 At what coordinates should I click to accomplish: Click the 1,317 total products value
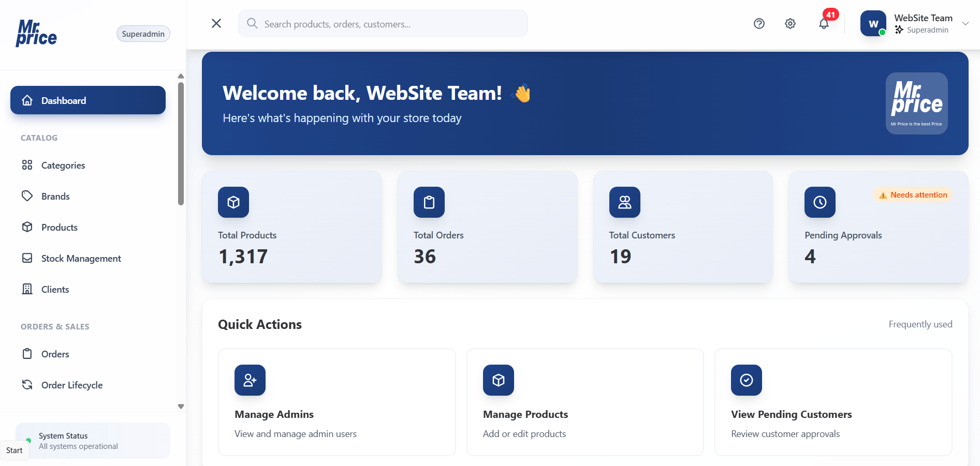click(x=243, y=257)
